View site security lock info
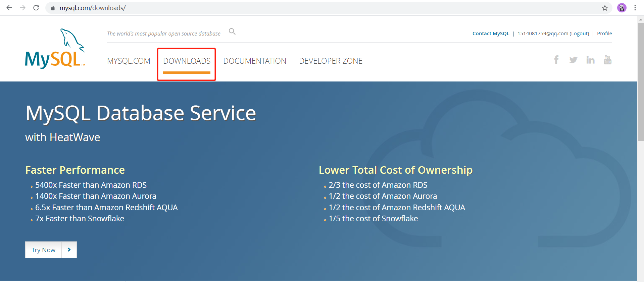The image size is (644, 282). (53, 8)
